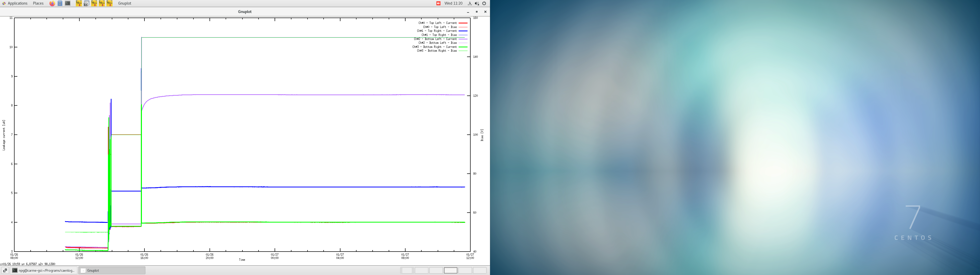
Task: Click the show-desktop icon in bottom taskbar
Action: (x=5, y=270)
